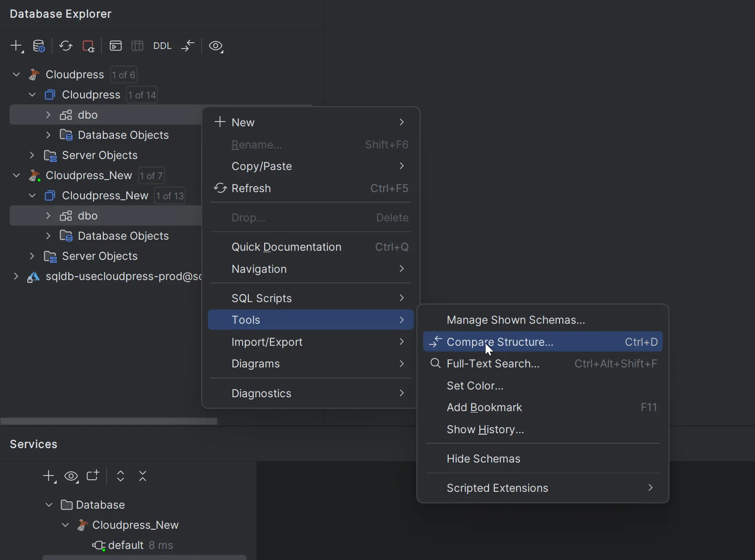Click Cloudpress_New icon in Services tree
755x560 pixels.
83,525
